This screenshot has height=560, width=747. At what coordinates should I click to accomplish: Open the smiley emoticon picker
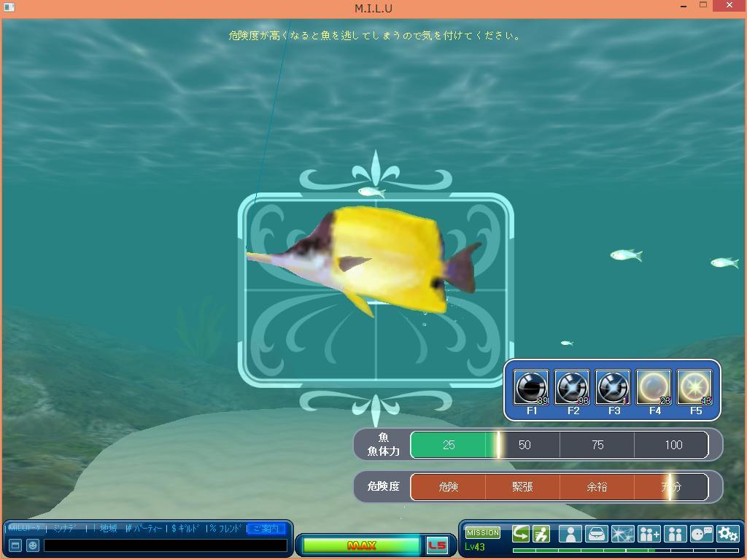[x=32, y=545]
